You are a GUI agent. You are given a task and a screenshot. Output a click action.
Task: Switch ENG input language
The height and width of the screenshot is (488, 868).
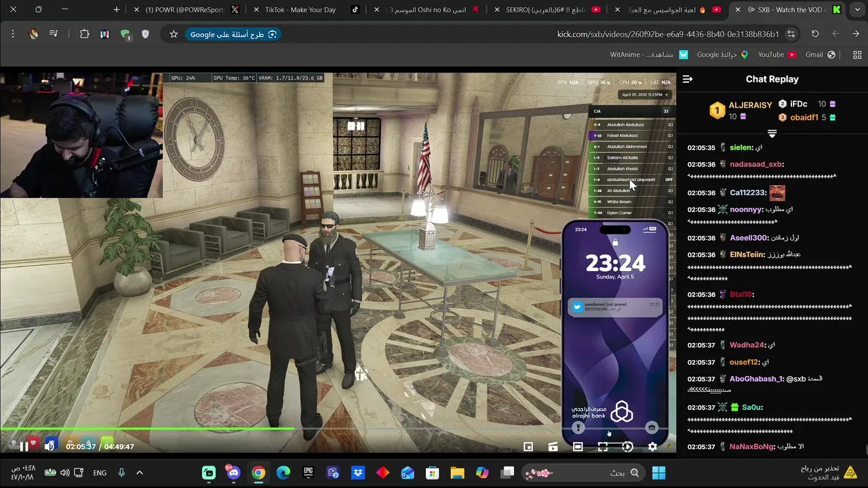point(100,472)
